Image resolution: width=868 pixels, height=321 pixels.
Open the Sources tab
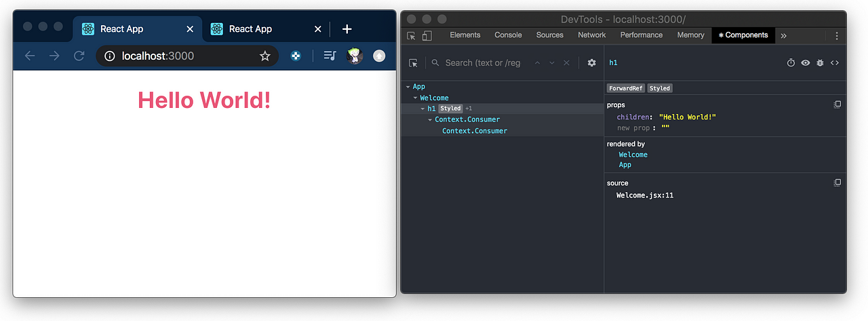click(550, 35)
